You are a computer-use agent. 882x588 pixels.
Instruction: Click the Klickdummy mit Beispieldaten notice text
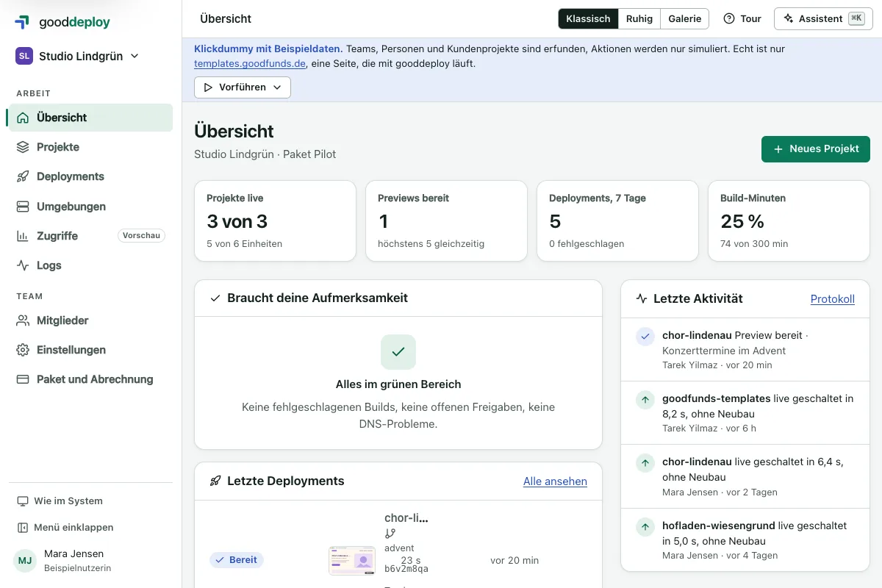(x=268, y=49)
